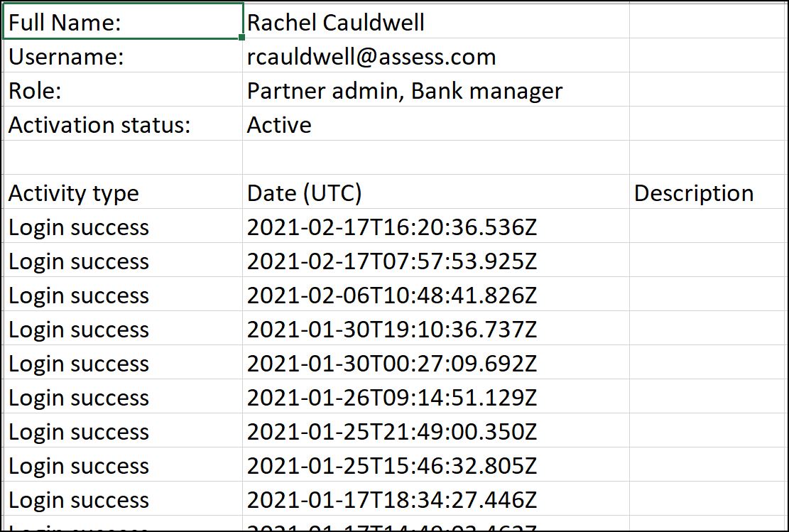Select the 'Username:' label cell

tap(66, 57)
